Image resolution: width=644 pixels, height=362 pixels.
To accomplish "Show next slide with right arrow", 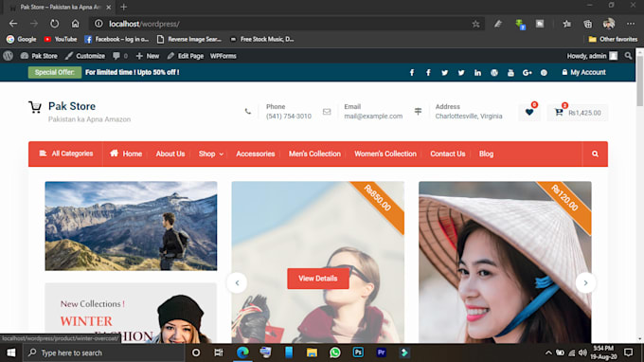I will (585, 282).
